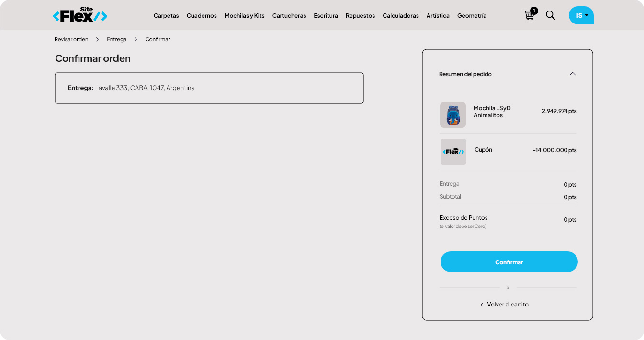Open the Escritura category

(x=326, y=16)
